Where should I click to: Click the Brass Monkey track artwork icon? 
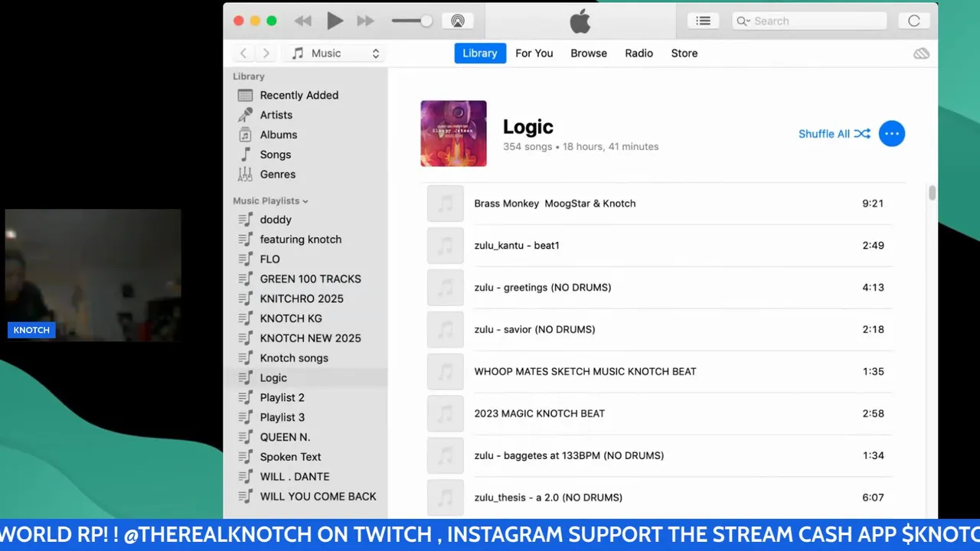point(446,204)
